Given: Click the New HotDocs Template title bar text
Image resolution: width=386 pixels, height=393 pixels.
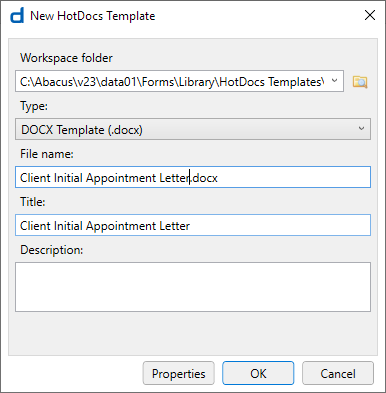Looking at the screenshot, I should 93,16.
